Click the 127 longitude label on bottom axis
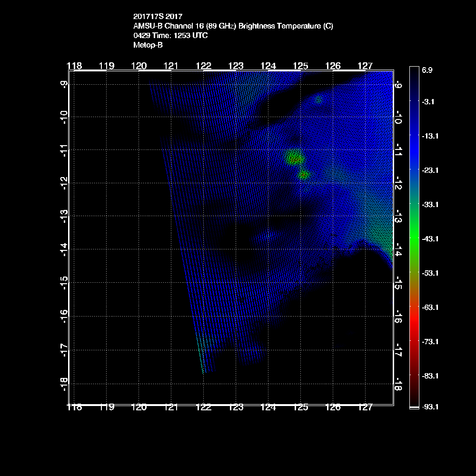476x476 pixels. click(365, 407)
